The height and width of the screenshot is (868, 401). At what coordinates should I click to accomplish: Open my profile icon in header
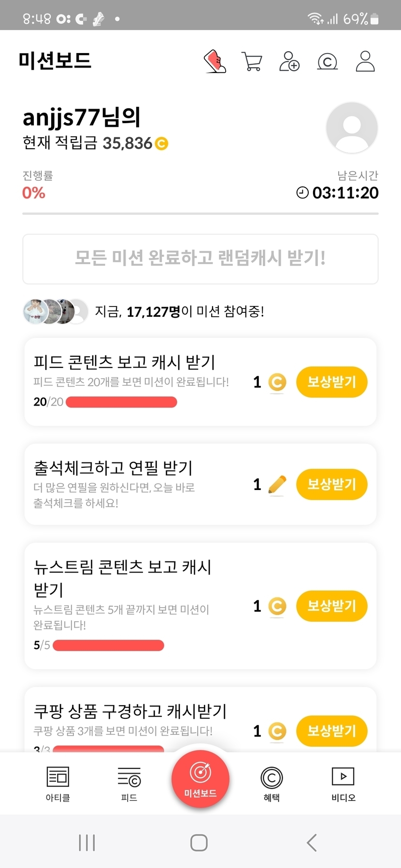click(365, 61)
